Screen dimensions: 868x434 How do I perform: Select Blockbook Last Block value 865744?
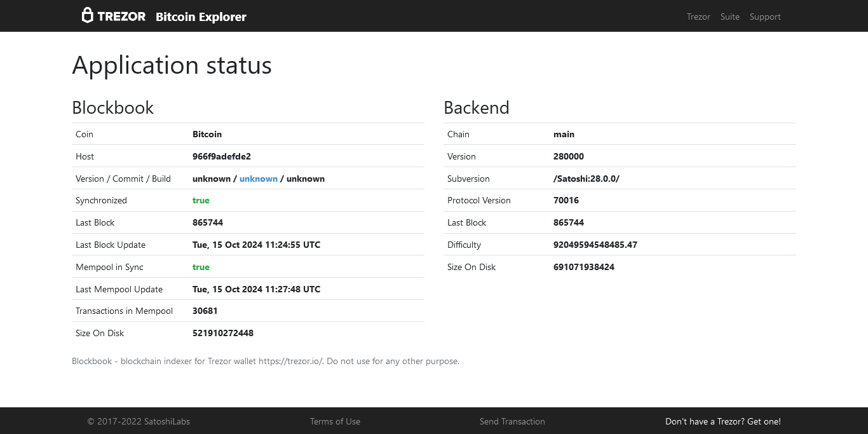click(208, 222)
